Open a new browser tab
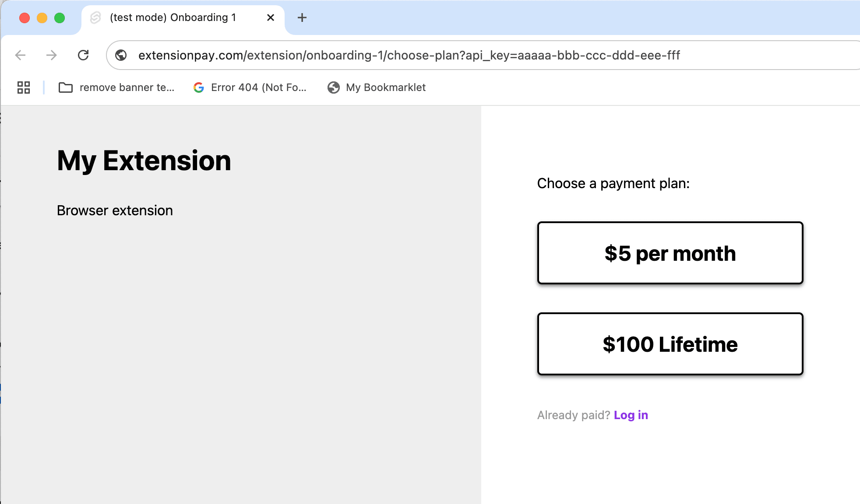Image resolution: width=860 pixels, height=504 pixels. (302, 17)
